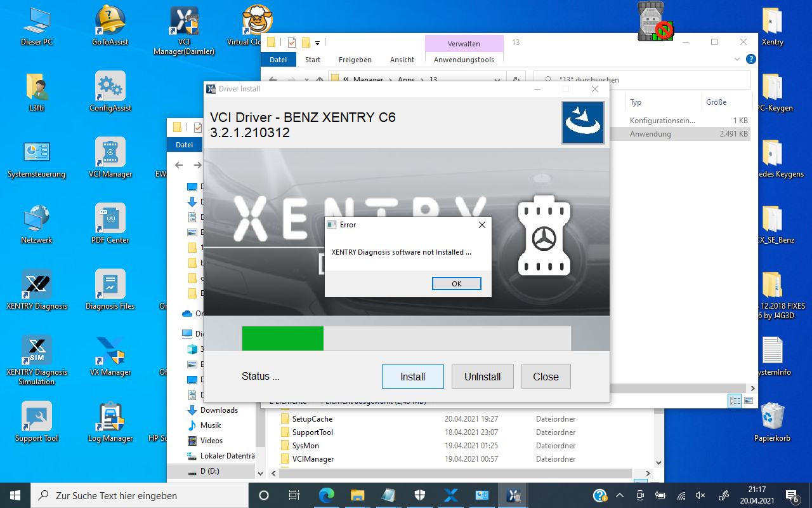
Task: Launch PDF Center from the desktop
Action: tap(110, 224)
